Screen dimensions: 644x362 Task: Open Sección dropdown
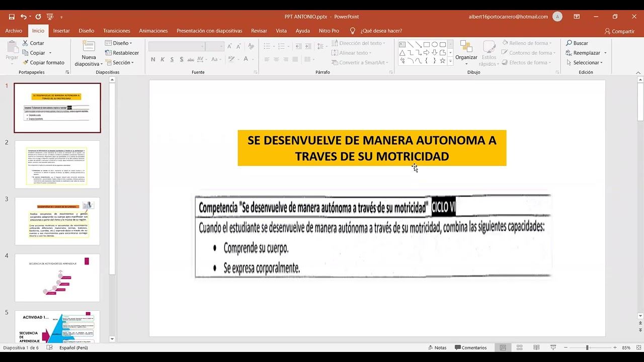tap(120, 62)
